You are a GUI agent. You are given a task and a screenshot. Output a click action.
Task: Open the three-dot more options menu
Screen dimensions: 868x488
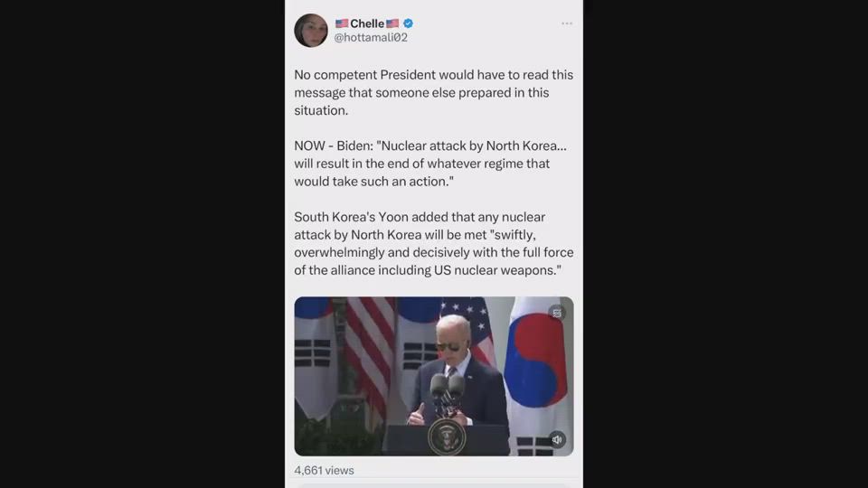[x=566, y=23]
